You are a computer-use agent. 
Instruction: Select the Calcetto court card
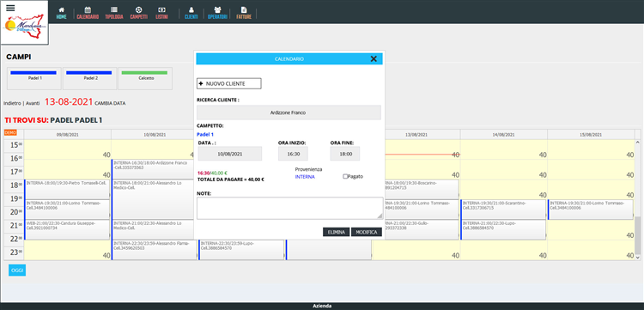(145, 78)
